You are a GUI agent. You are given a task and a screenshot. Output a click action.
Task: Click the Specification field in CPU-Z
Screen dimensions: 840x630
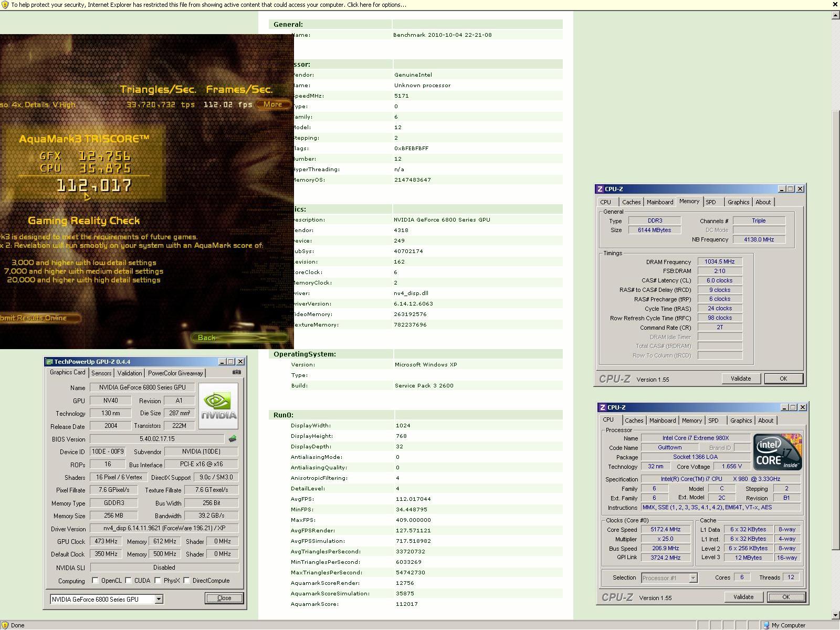(720, 479)
